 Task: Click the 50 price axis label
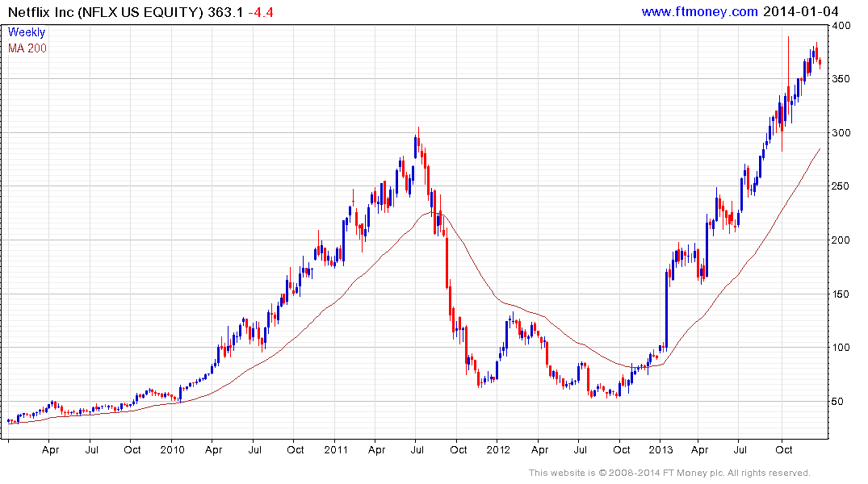[x=839, y=402]
